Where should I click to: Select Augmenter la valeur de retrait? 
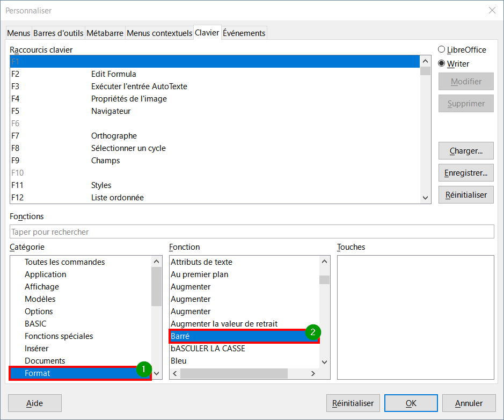tap(244, 324)
